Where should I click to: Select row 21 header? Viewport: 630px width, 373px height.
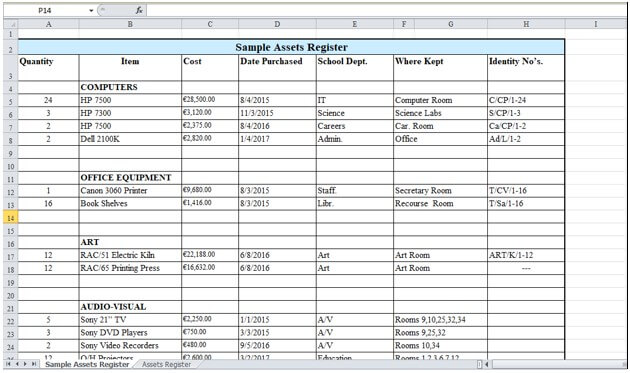click(11, 308)
